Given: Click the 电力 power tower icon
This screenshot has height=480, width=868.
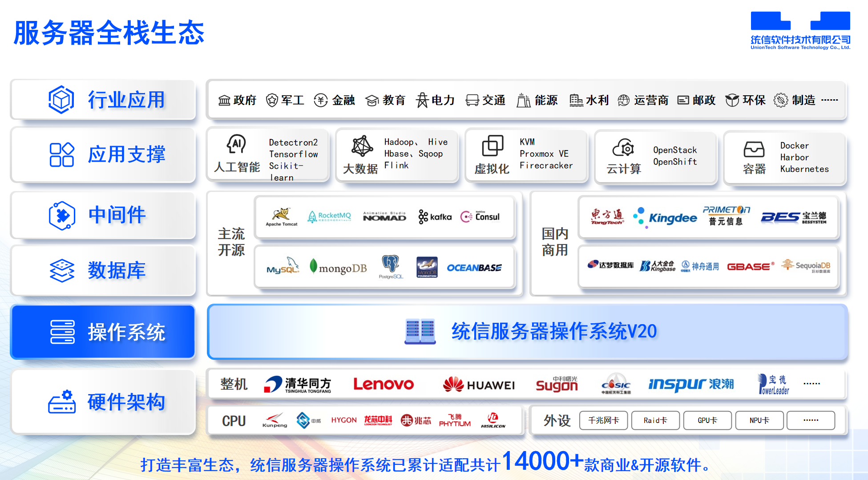Looking at the screenshot, I should coord(422,100).
